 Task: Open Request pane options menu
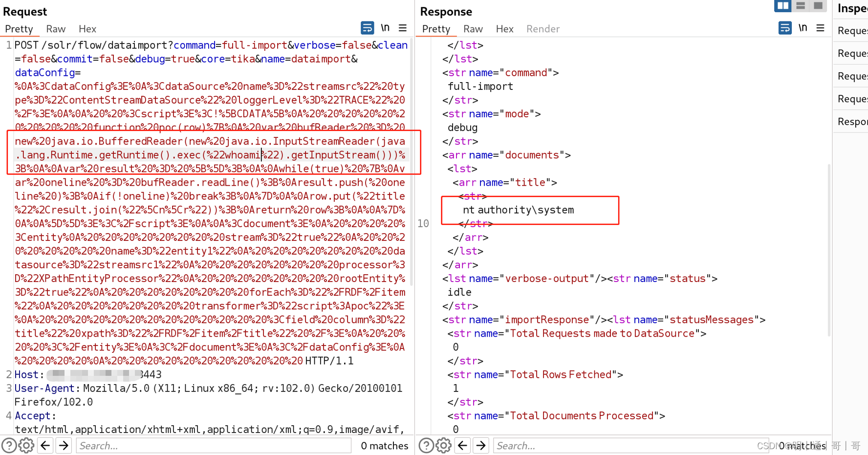coord(403,28)
